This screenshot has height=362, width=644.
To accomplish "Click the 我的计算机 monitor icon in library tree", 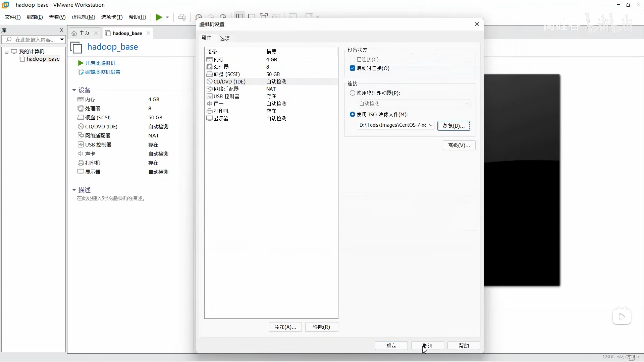I will tap(14, 51).
